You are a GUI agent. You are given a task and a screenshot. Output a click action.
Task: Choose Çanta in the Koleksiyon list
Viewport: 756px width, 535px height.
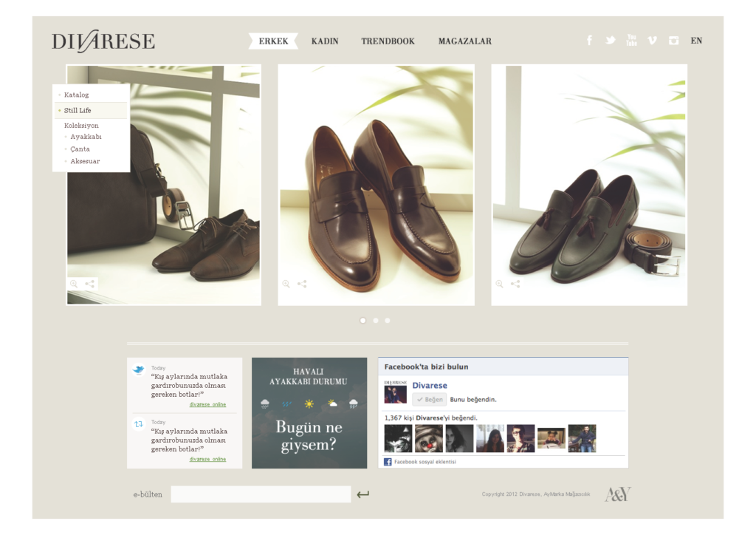pos(80,149)
